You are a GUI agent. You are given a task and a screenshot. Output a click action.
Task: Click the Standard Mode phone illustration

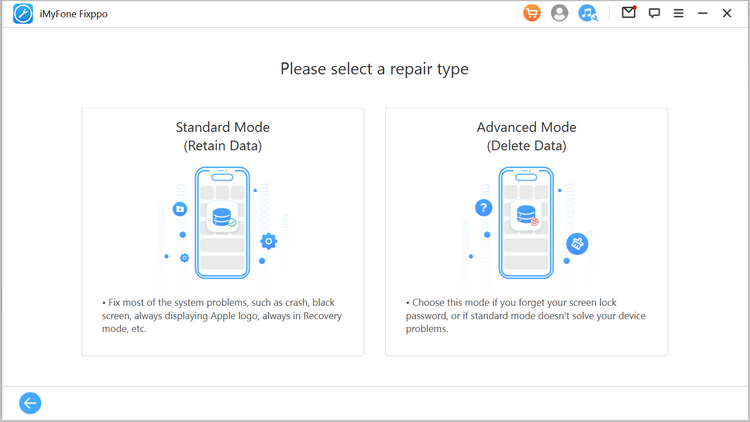tap(222, 222)
